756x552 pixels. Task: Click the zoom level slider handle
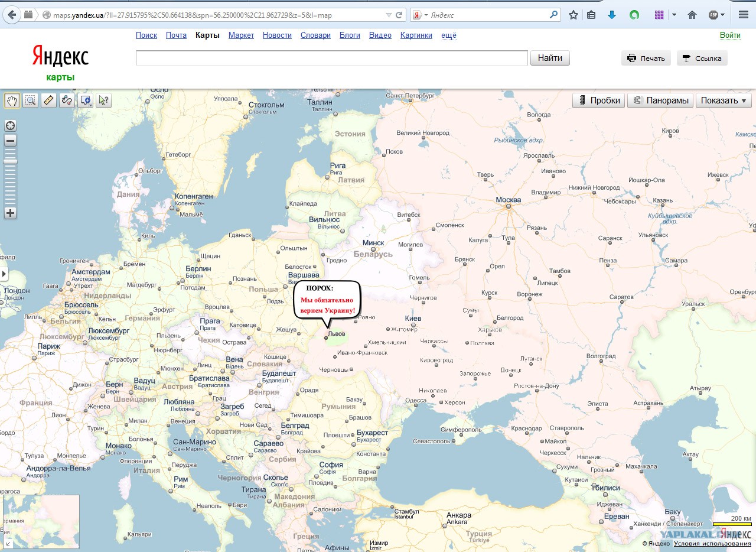tap(10, 161)
